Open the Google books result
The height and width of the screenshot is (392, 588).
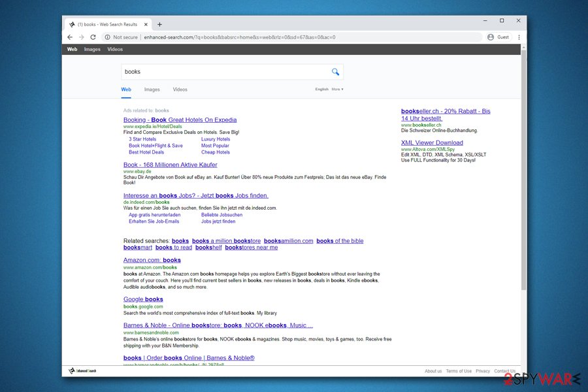pyautogui.click(x=143, y=299)
